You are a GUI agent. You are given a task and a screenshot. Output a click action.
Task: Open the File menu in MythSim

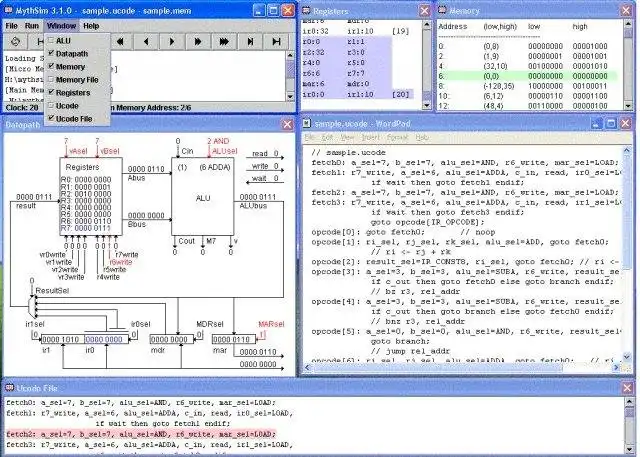[12, 24]
